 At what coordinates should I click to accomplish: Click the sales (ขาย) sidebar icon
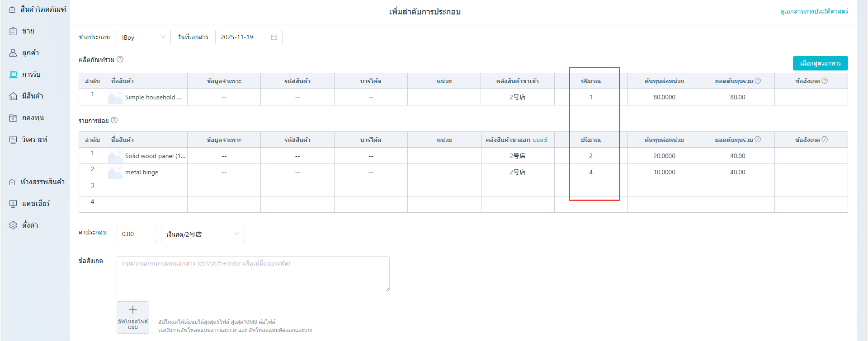pyautogui.click(x=13, y=31)
